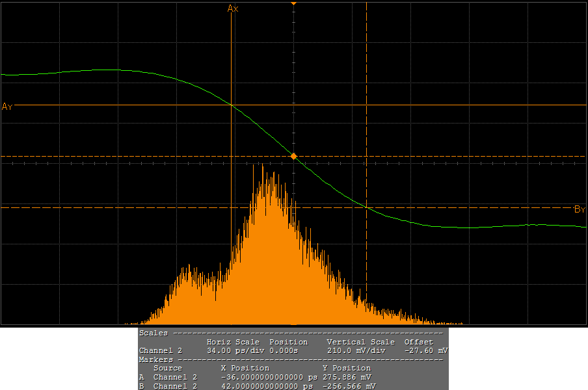Click the -256.566 mV Y Position value

348,386
